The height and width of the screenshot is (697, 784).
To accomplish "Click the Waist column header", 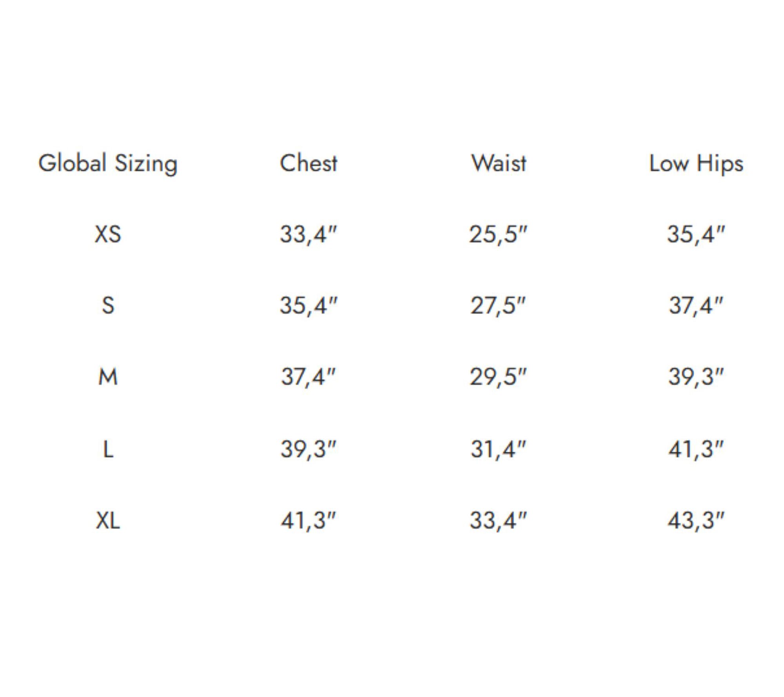I will pyautogui.click(x=499, y=163).
